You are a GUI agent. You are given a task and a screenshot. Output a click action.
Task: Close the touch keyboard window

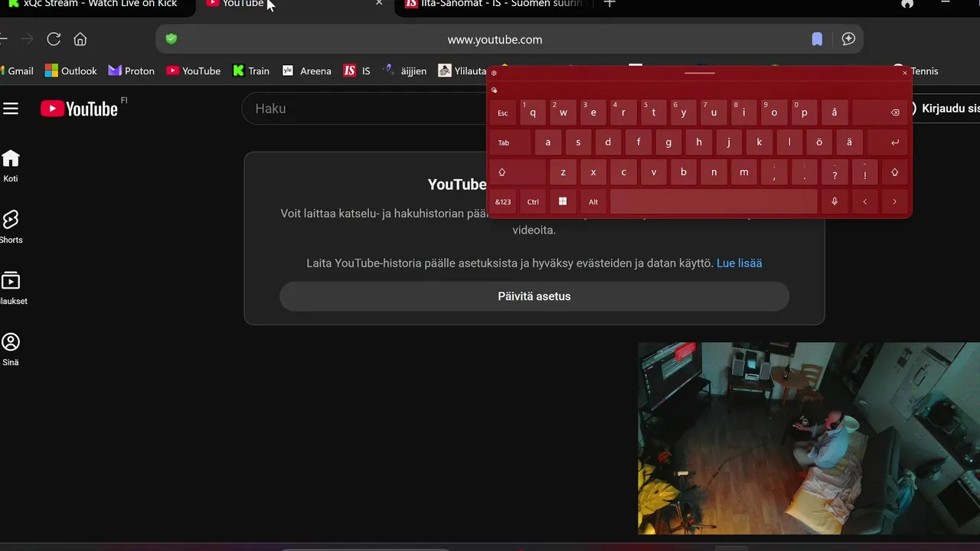[x=904, y=73]
